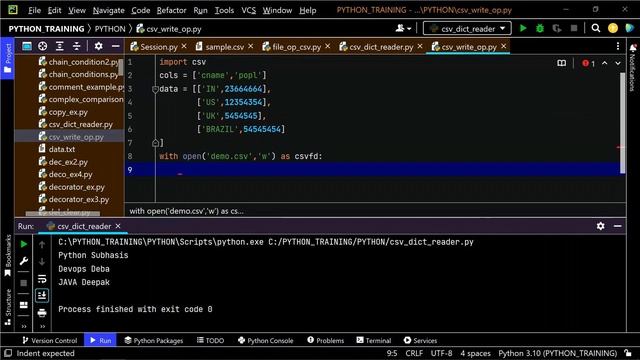Screen dimensions: 640x360
Task: Open Services tool window
Action: coord(420,340)
